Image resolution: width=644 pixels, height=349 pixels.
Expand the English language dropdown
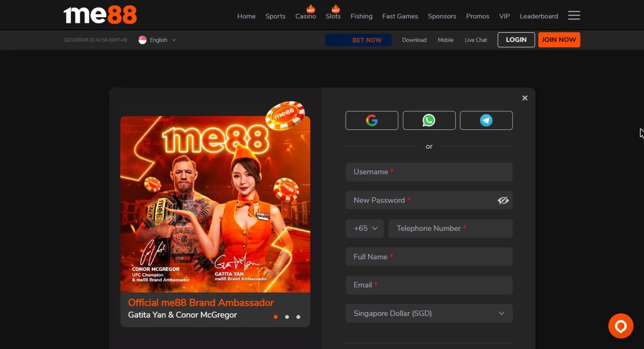pos(157,40)
